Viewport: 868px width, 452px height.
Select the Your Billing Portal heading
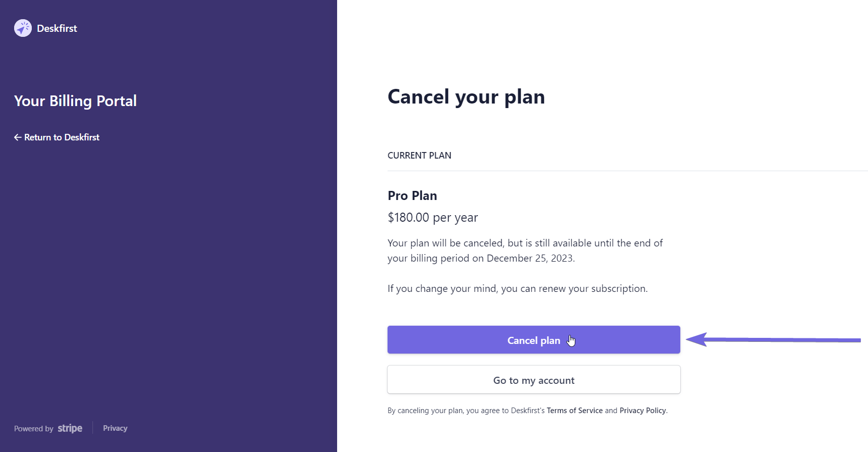coord(75,101)
